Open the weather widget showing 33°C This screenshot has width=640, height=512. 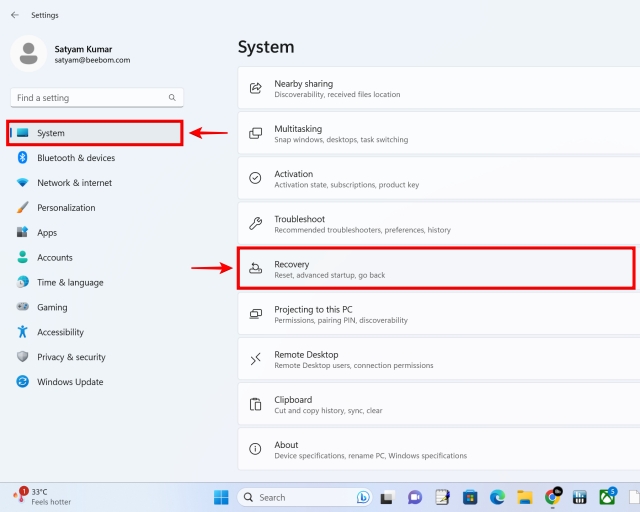[x=42, y=496]
